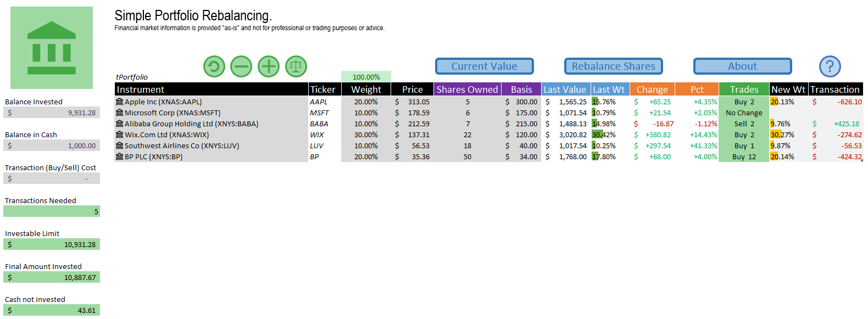
Task: Select the Apple Inc (XNAS:AAPL) instrument cell
Action: pos(211,102)
